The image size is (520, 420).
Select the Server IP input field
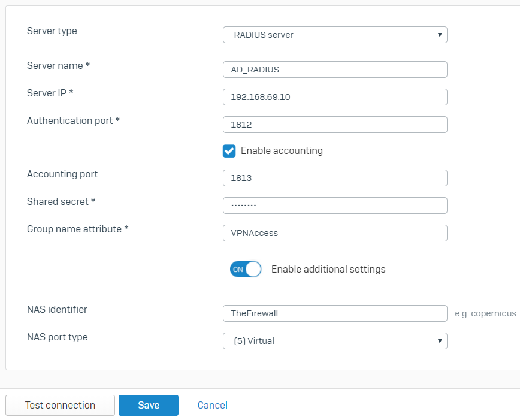(x=334, y=97)
